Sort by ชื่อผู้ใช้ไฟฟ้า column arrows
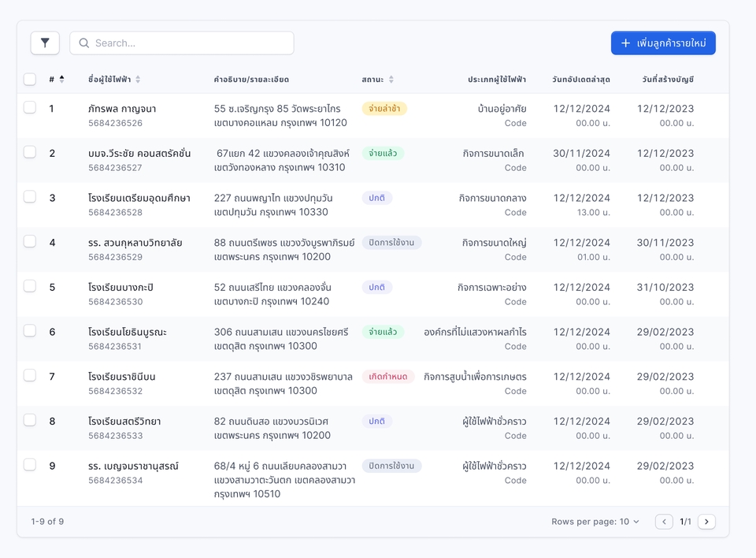 click(138, 80)
